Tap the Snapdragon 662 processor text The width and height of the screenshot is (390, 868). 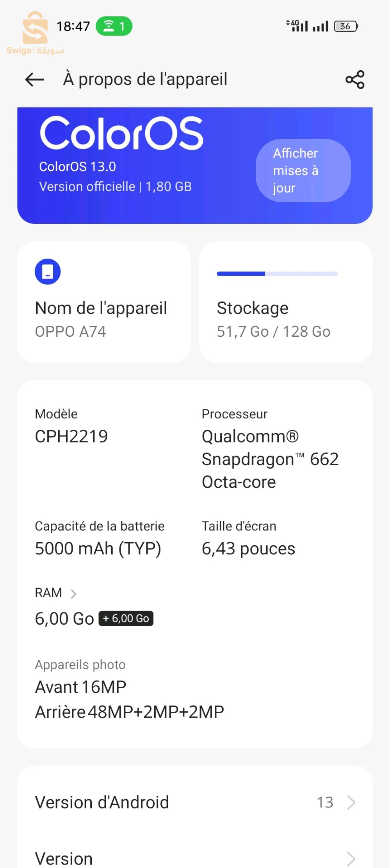(x=270, y=459)
